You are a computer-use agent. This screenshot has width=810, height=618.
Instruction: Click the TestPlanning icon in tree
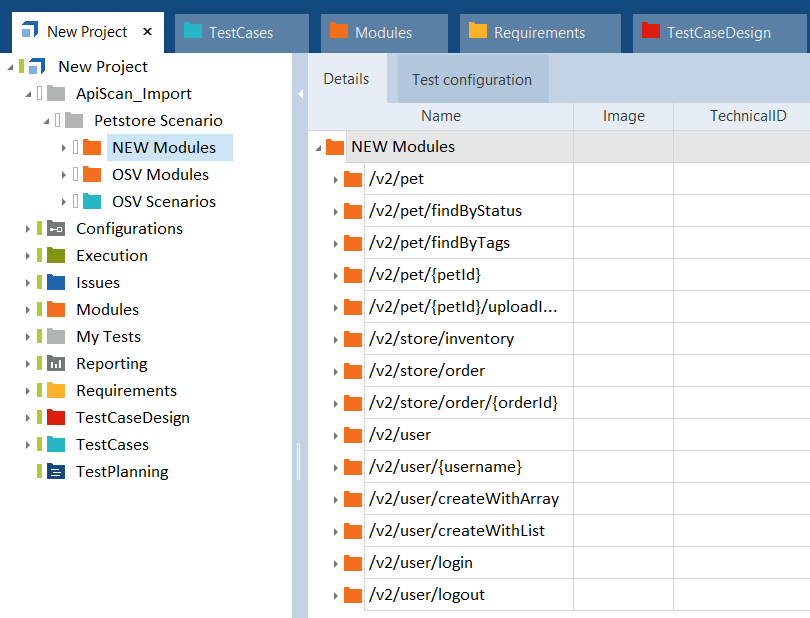pyautogui.click(x=56, y=471)
